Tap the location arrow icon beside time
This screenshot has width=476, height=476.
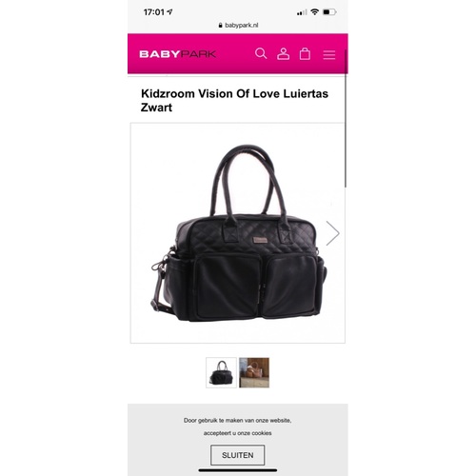[169, 12]
